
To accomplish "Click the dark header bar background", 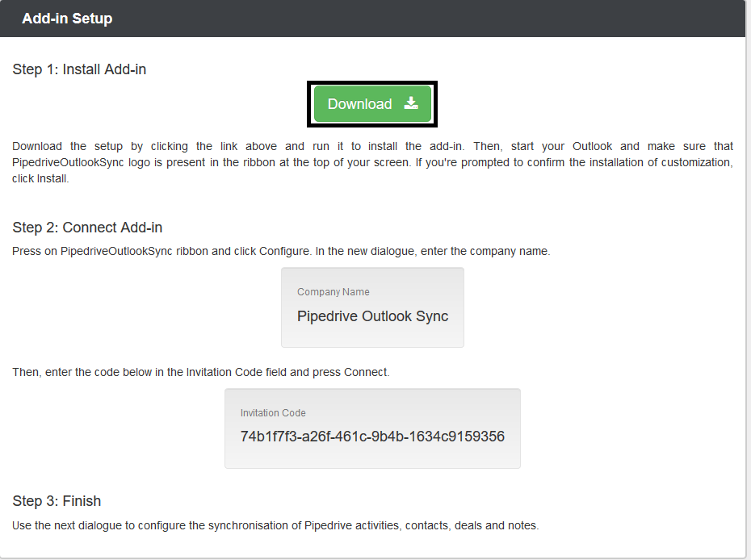I will 431,19.
